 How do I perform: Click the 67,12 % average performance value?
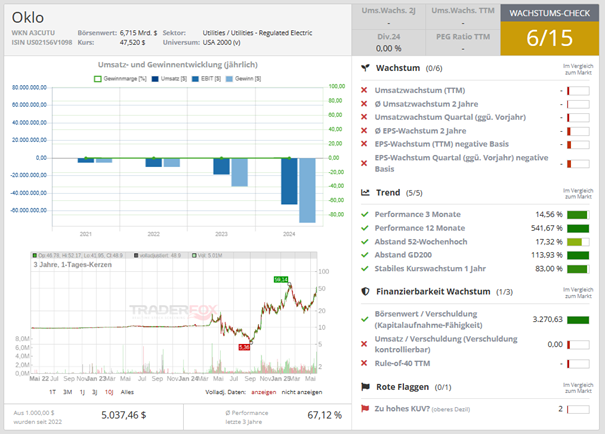[x=324, y=415]
